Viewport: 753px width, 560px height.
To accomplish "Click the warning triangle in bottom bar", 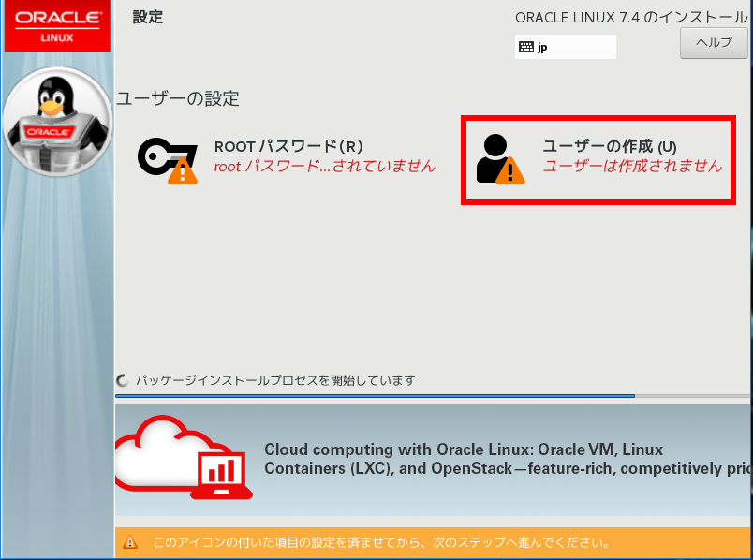I will (129, 542).
